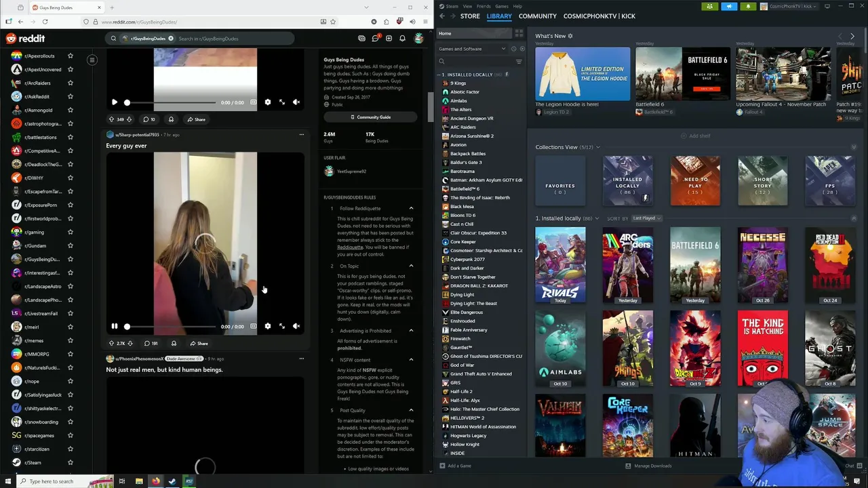The height and width of the screenshot is (488, 868).
Task: Open Steam 'View' menu
Action: 467,6
